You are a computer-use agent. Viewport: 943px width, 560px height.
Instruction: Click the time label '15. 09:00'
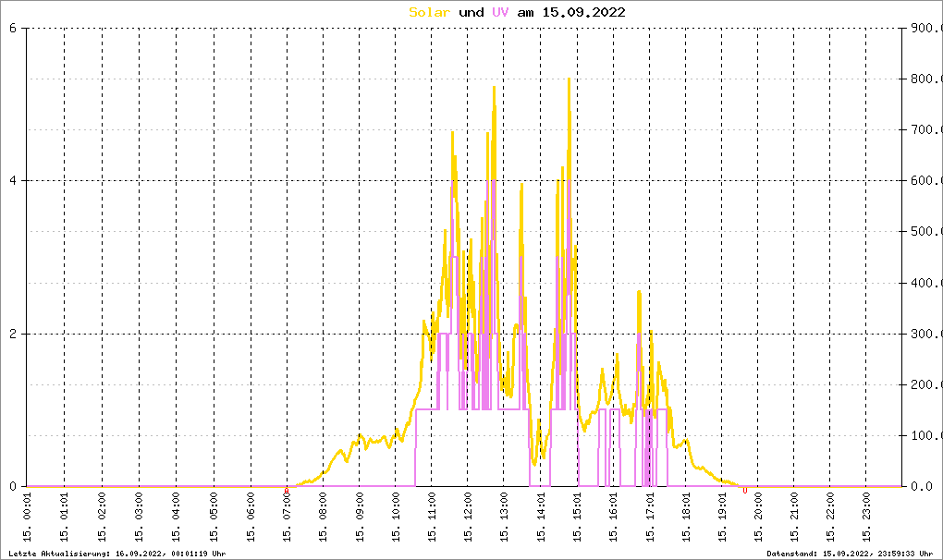point(360,517)
